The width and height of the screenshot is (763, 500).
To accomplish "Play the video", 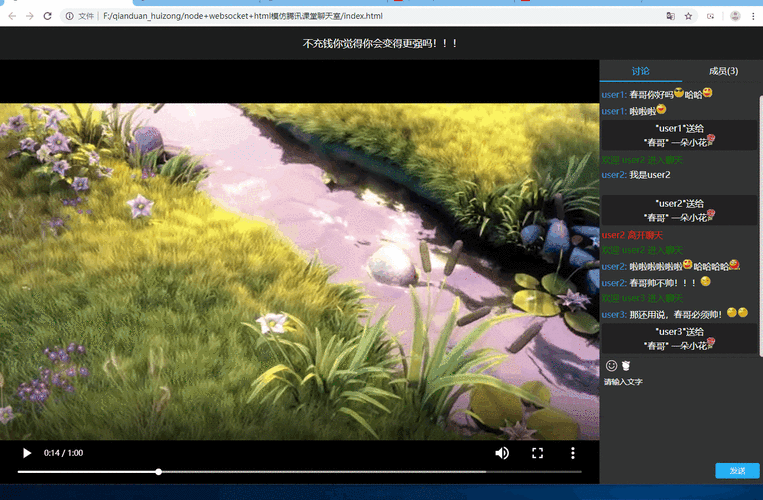I will click(x=27, y=453).
